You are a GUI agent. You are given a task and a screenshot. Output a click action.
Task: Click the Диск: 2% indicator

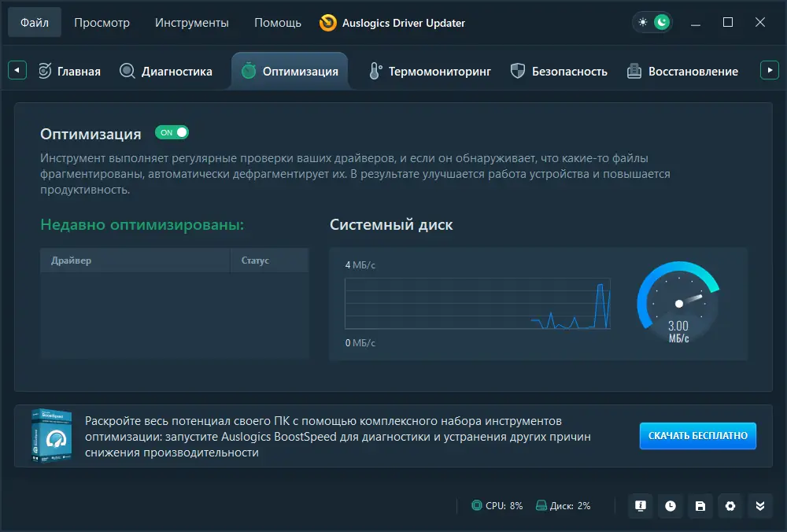coord(563,505)
